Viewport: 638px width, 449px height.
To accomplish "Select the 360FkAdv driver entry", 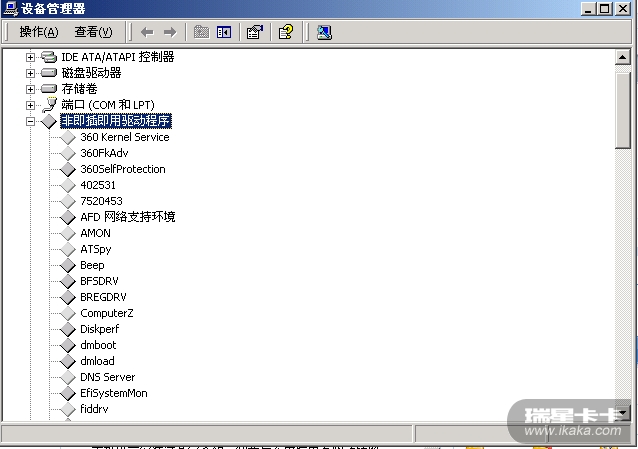I will click(104, 153).
